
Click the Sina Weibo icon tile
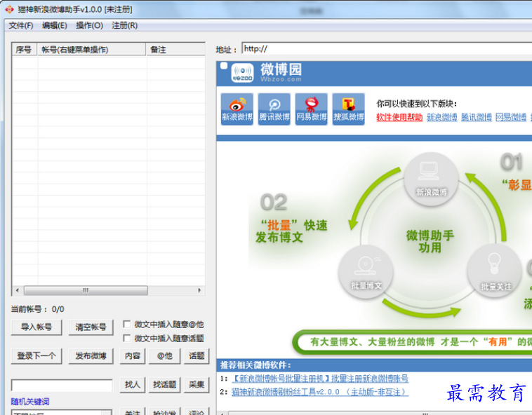[x=237, y=109]
